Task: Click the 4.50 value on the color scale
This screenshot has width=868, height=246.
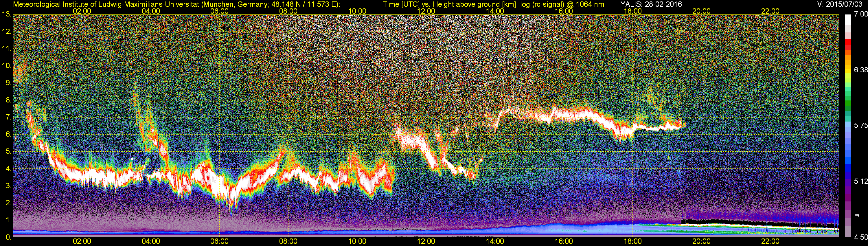Action: pyautogui.click(x=860, y=237)
